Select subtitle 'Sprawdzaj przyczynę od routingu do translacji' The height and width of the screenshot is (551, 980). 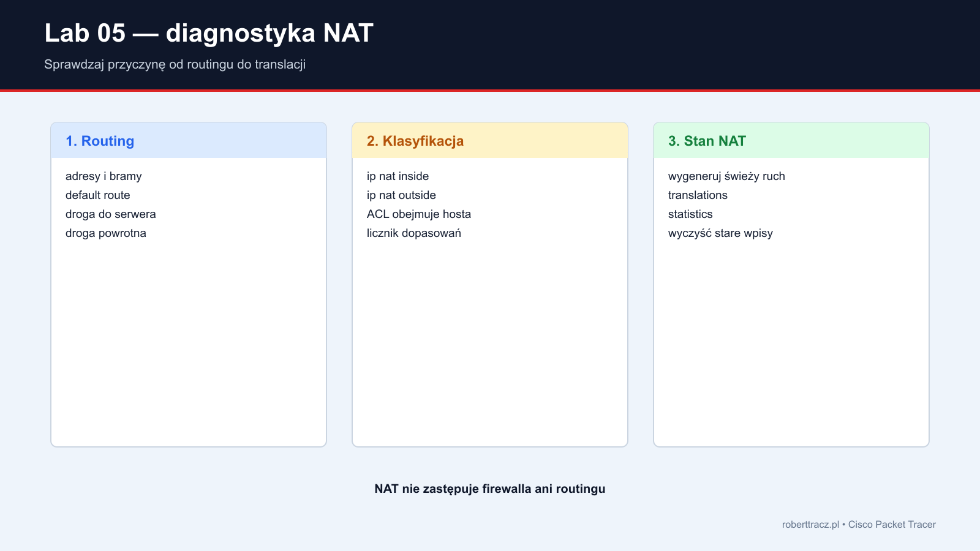[x=175, y=65]
